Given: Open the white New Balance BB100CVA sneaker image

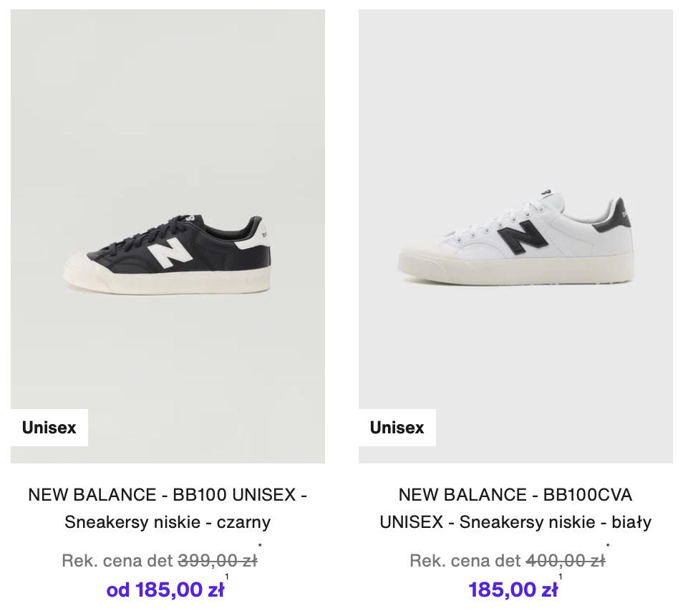Looking at the screenshot, I should point(515,236).
